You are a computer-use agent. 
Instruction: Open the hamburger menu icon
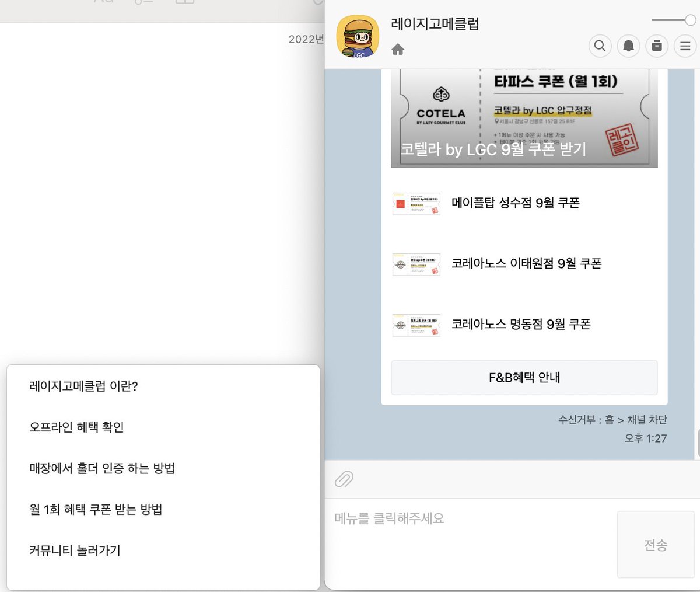point(685,46)
